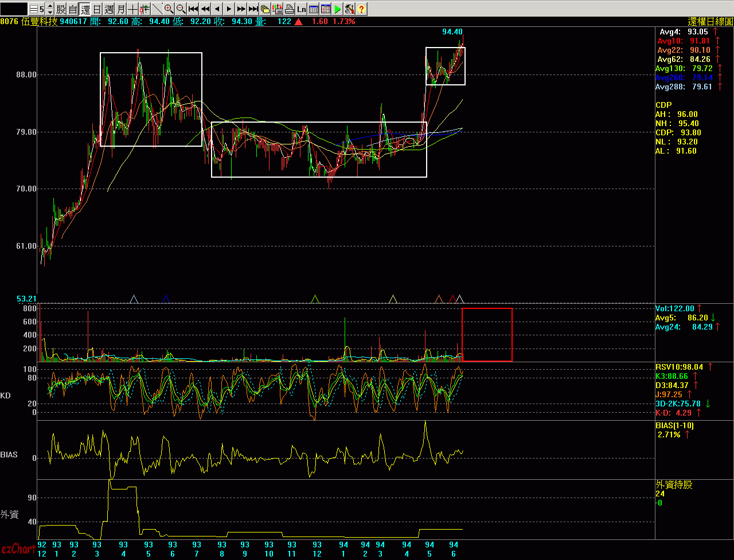Select the 自 custom list button

73,9
